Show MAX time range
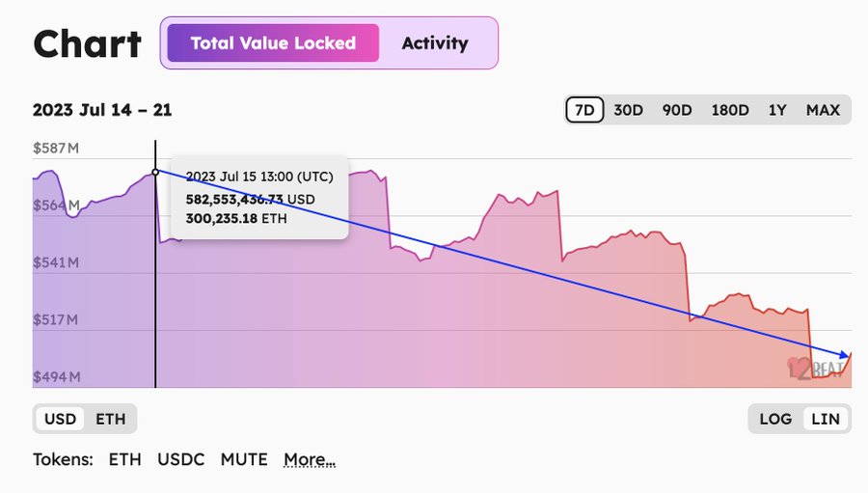 pyautogui.click(x=824, y=110)
